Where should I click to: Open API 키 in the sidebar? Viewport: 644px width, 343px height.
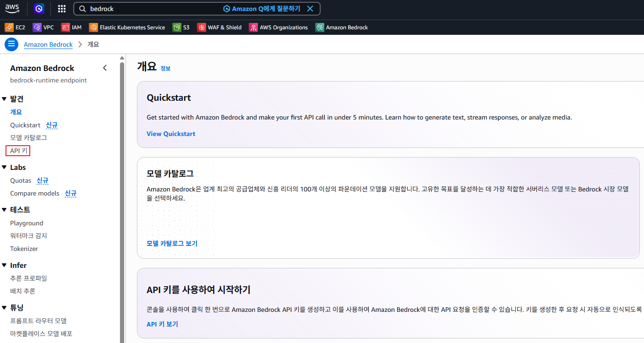(18, 151)
